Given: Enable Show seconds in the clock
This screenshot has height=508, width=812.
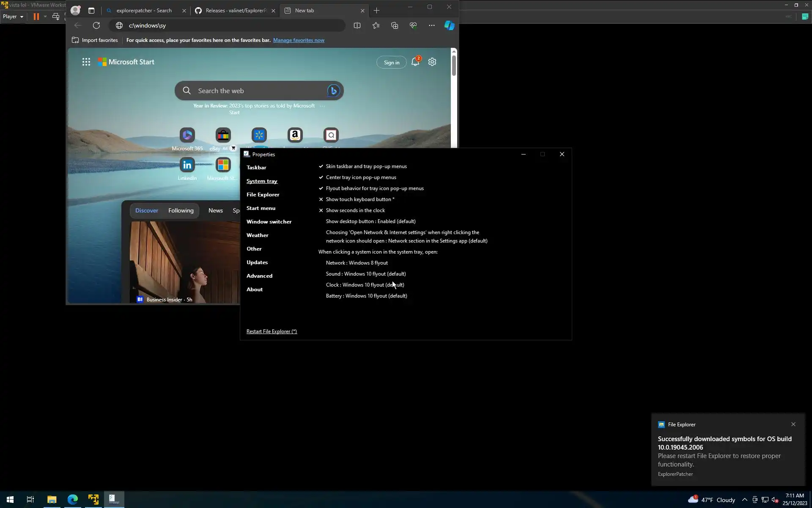Looking at the screenshot, I should pos(355,210).
